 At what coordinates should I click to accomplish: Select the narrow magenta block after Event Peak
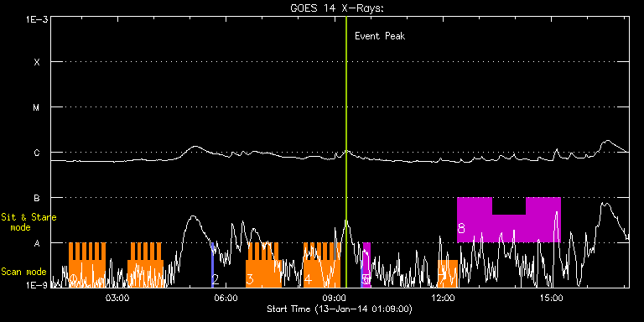coord(366,265)
